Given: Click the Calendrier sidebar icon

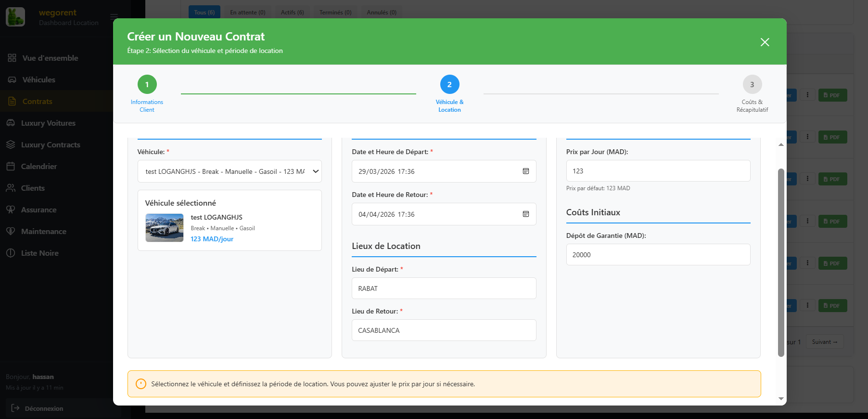Looking at the screenshot, I should point(11,167).
